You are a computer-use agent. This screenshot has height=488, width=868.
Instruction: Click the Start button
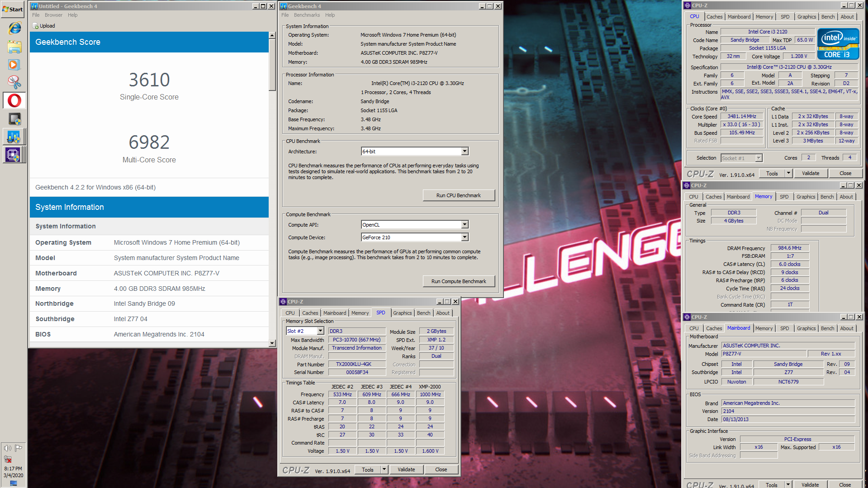(13, 9)
